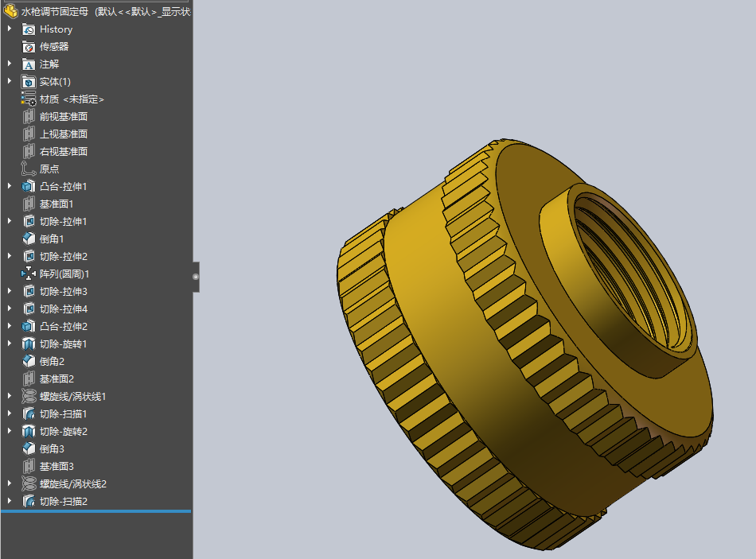The width and height of the screenshot is (756, 559).
Task: Click the History folder icon
Action: click(29, 29)
